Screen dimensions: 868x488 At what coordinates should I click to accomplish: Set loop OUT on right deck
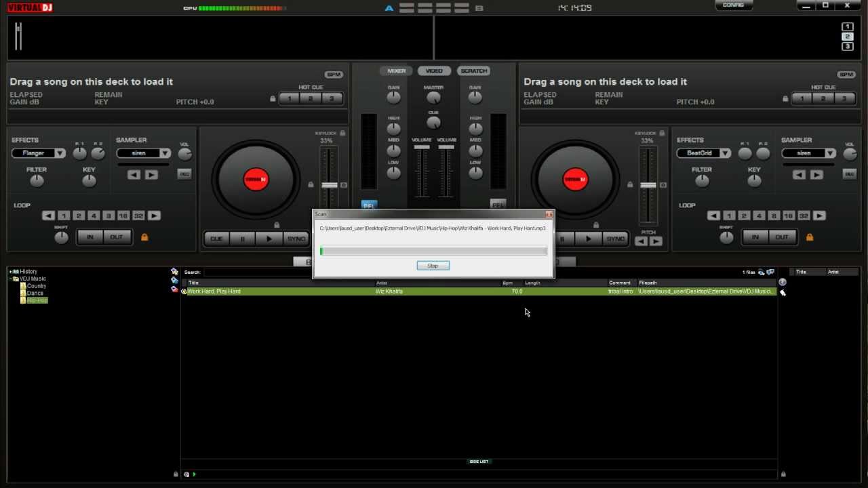click(782, 237)
